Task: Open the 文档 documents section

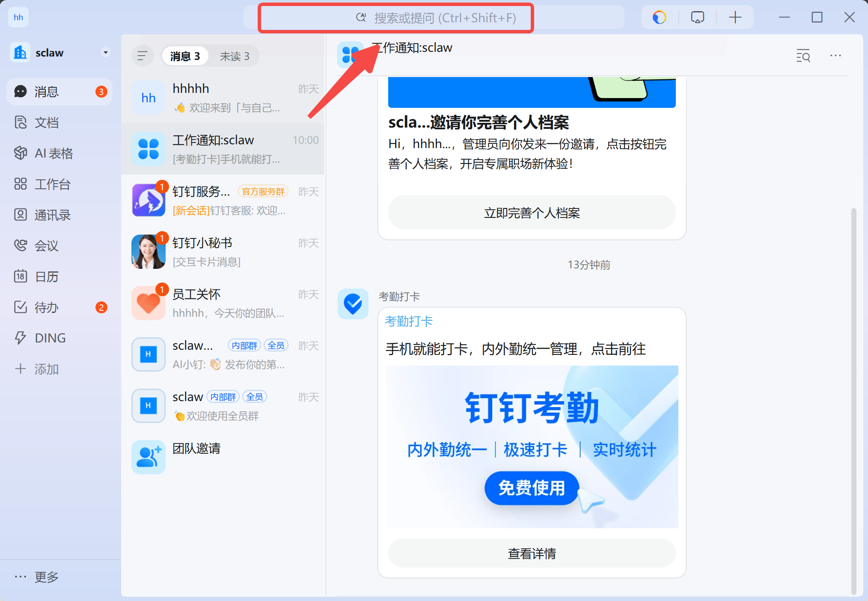Action: (x=46, y=123)
